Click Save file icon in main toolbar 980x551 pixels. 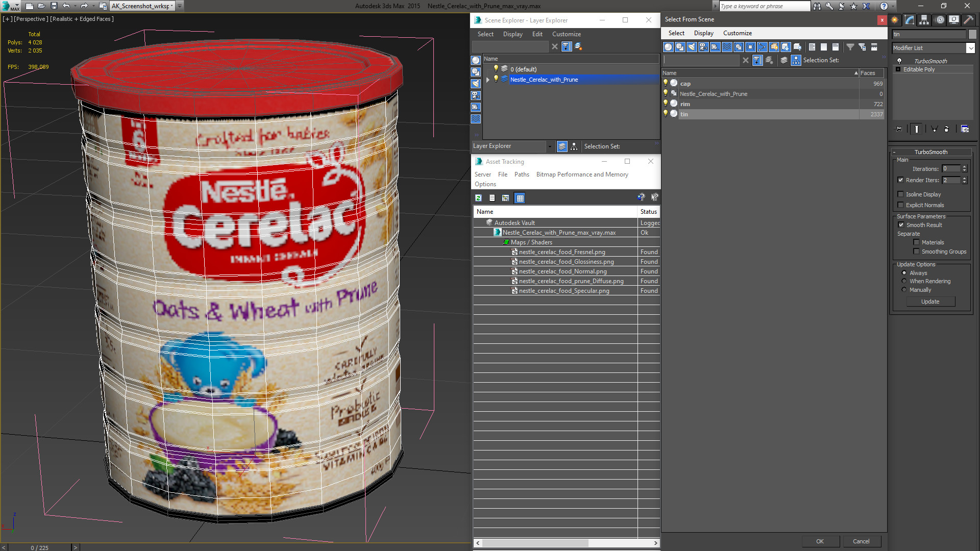pos(54,6)
